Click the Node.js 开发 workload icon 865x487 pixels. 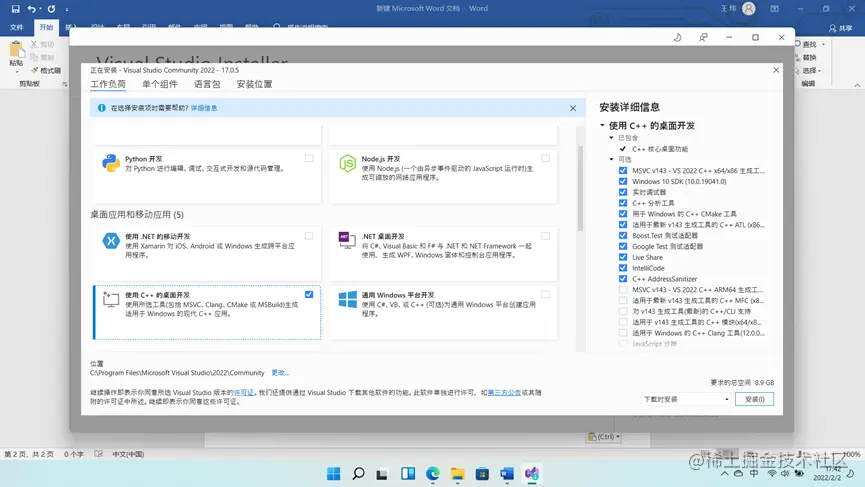pyautogui.click(x=348, y=163)
